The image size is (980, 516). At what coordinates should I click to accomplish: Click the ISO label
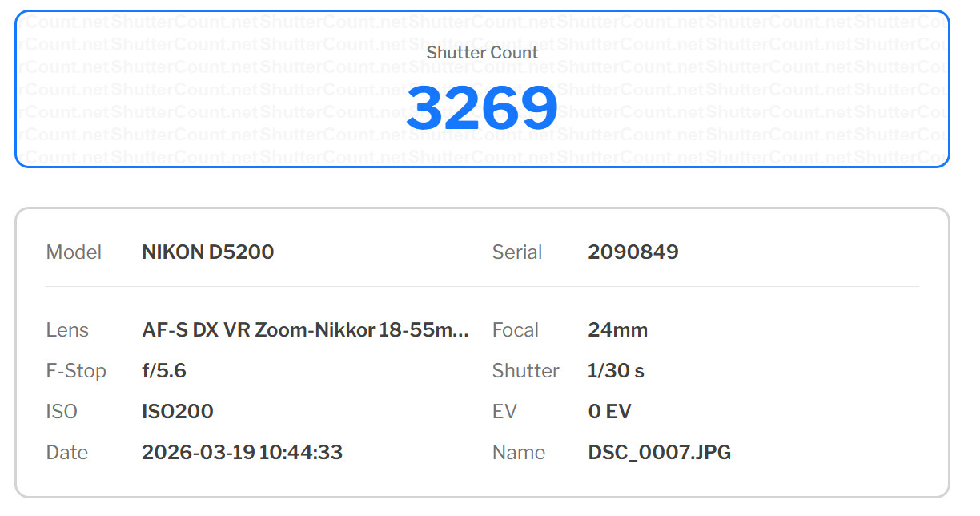coord(62,412)
